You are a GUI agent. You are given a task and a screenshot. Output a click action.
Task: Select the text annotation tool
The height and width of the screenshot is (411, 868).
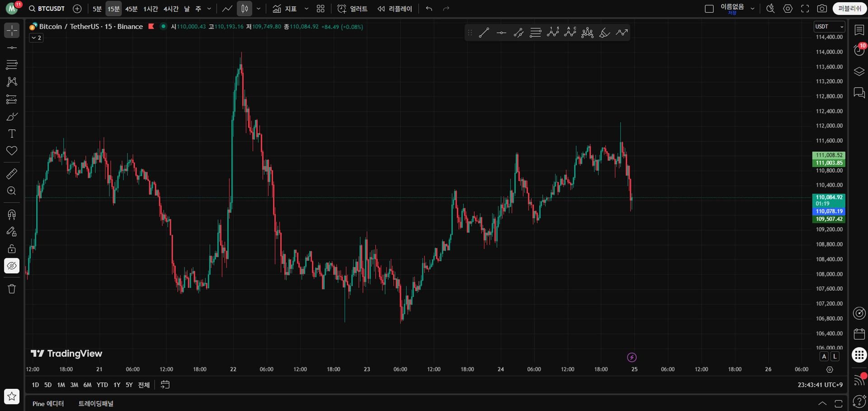(12, 134)
